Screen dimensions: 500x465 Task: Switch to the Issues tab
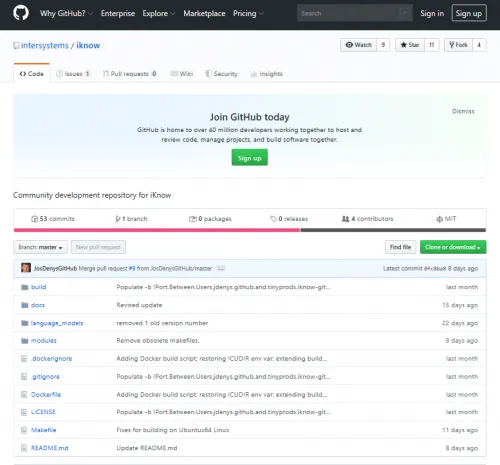[x=73, y=74]
